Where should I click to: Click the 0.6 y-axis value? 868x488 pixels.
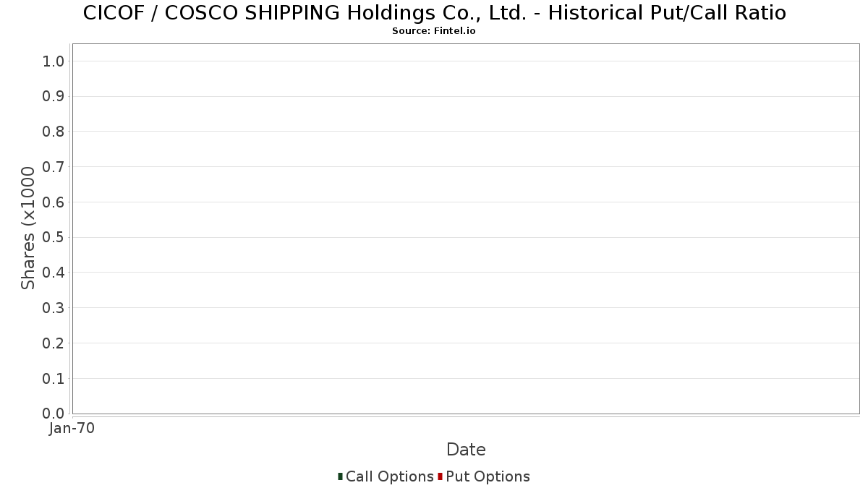pyautogui.click(x=54, y=202)
